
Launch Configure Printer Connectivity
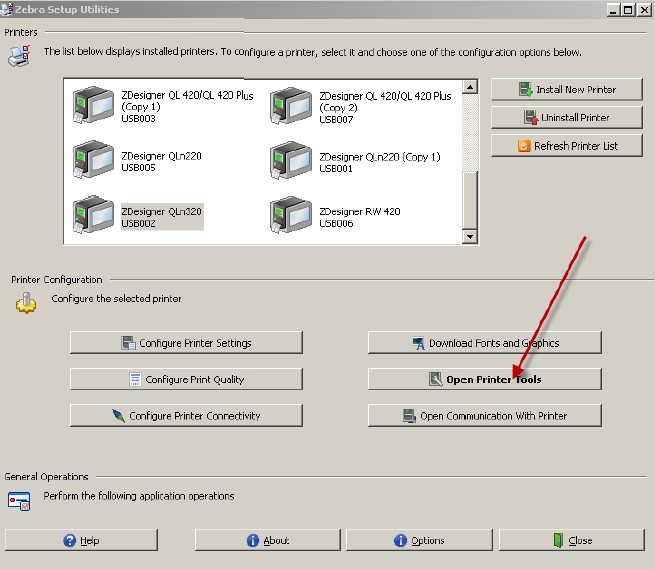(x=186, y=416)
